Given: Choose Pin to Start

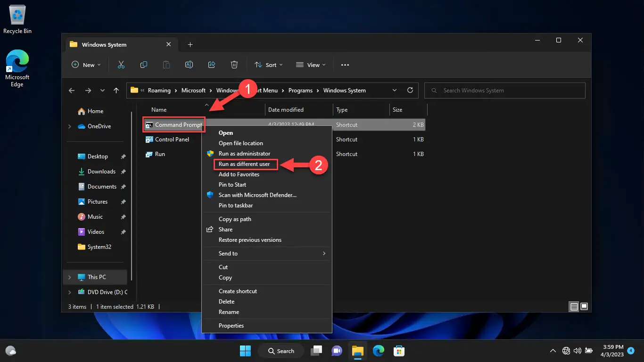Looking at the screenshot, I should (266, 185).
